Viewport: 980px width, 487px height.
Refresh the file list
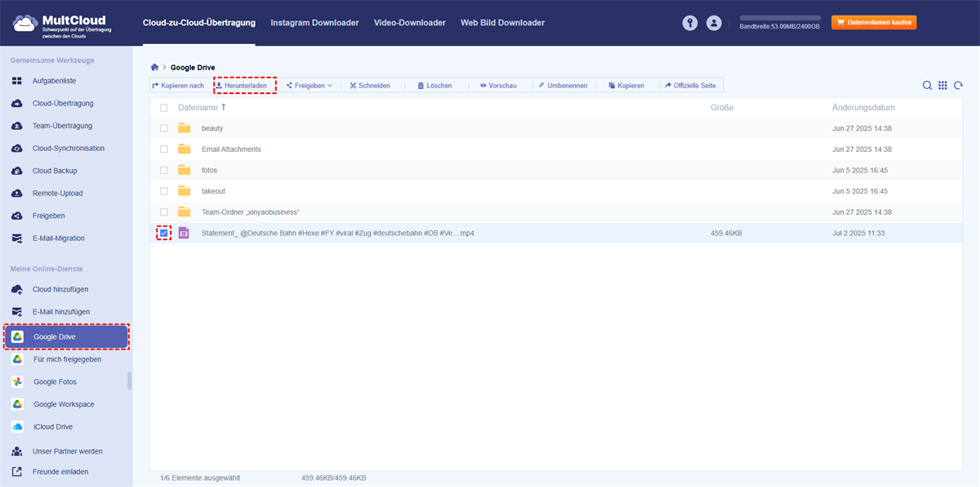coord(958,85)
